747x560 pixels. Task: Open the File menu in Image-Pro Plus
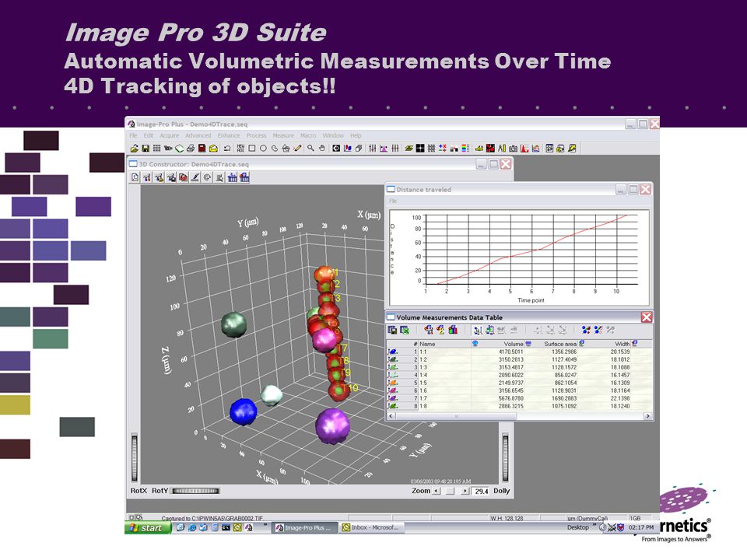[133, 135]
